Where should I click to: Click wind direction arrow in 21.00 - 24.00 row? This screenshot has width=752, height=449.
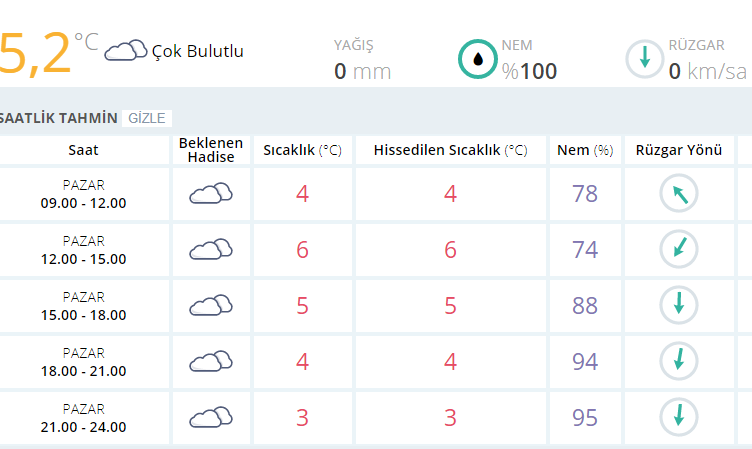click(x=679, y=417)
